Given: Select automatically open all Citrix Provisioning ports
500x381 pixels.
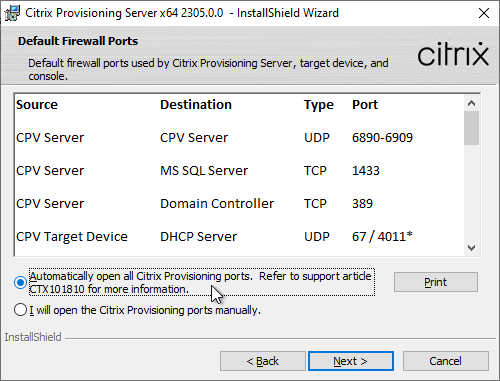Looking at the screenshot, I should click(x=20, y=282).
